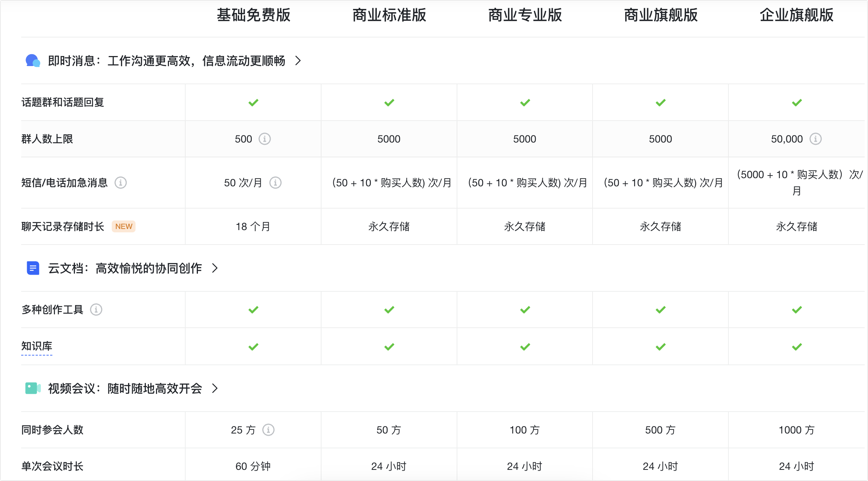Click the video meeting camera icon
This screenshot has width=868, height=481.
click(x=33, y=388)
